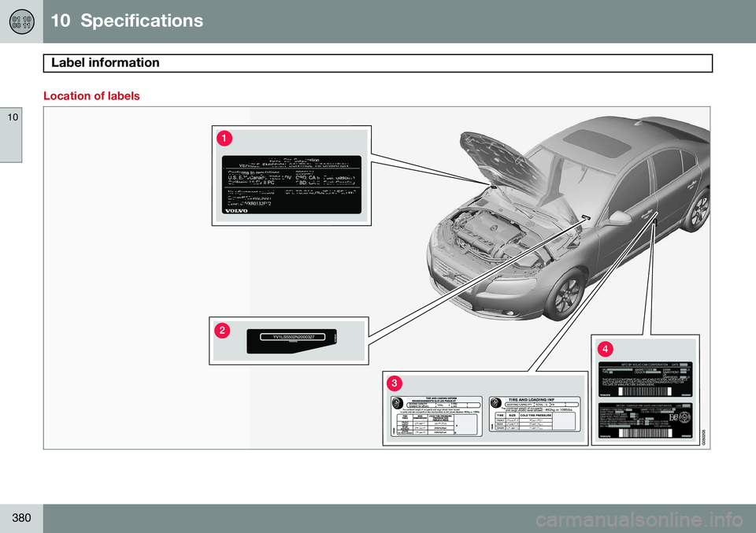Click the VOLVO logo on emission label

tap(236, 210)
